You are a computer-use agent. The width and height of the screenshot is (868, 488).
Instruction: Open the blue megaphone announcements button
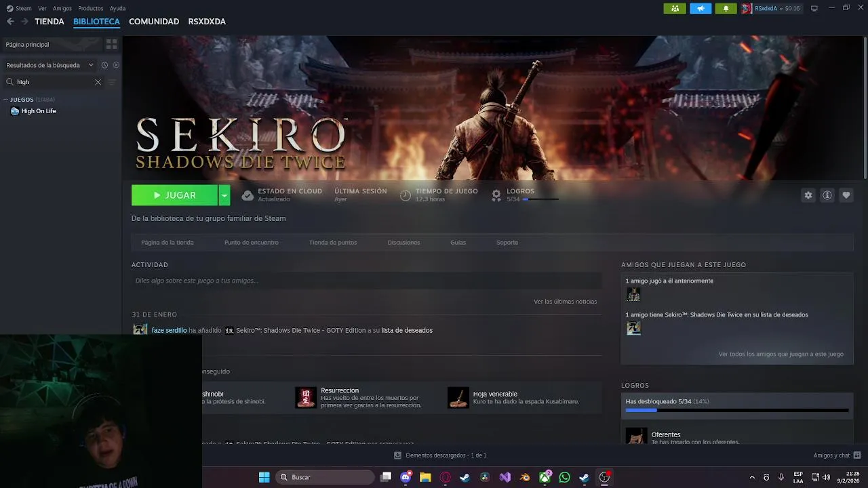click(x=701, y=8)
